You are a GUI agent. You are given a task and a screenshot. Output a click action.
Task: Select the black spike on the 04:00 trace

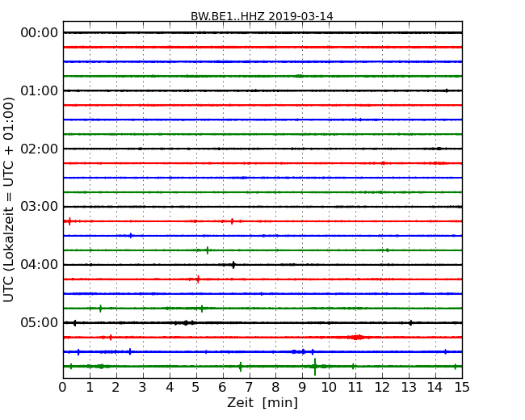233,265
